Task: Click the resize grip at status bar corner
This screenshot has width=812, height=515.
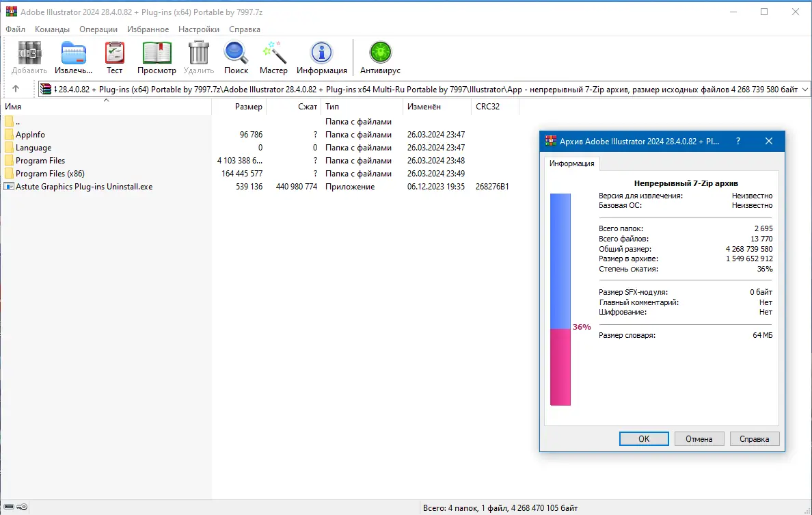Action: point(807,510)
